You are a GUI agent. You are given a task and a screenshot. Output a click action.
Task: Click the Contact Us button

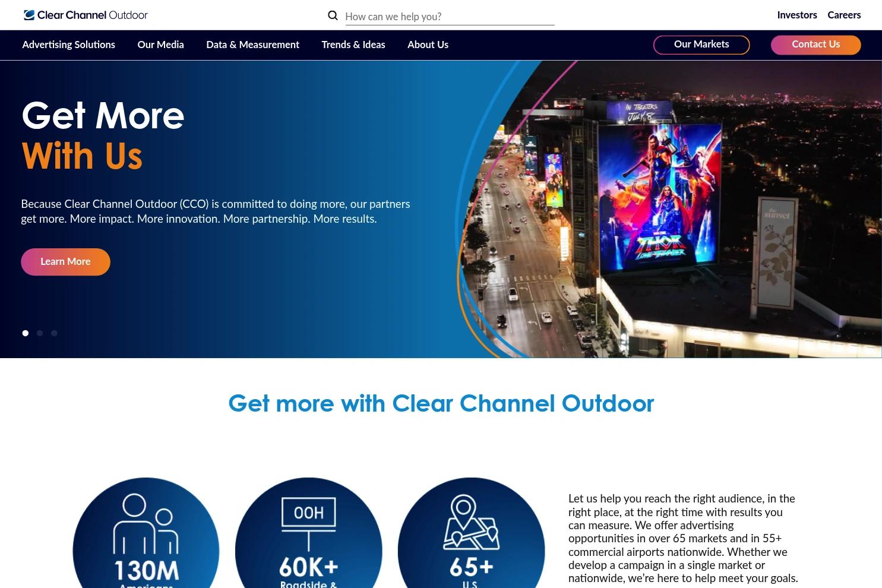coord(815,45)
